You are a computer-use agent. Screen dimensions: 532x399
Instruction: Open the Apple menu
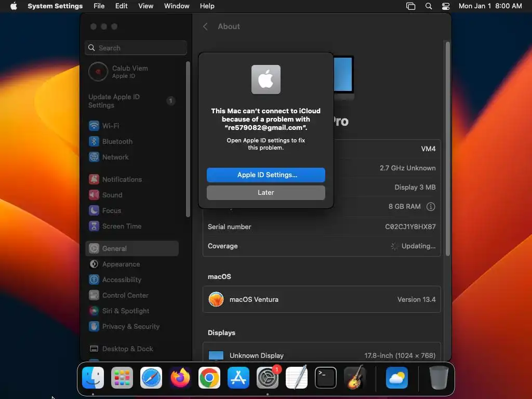click(14, 6)
